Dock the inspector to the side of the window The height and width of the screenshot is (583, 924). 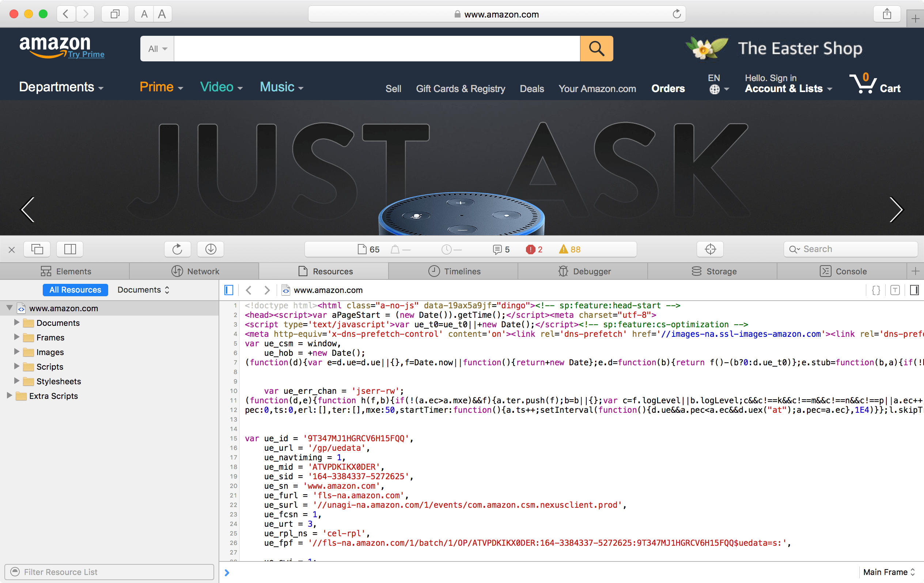click(x=70, y=249)
